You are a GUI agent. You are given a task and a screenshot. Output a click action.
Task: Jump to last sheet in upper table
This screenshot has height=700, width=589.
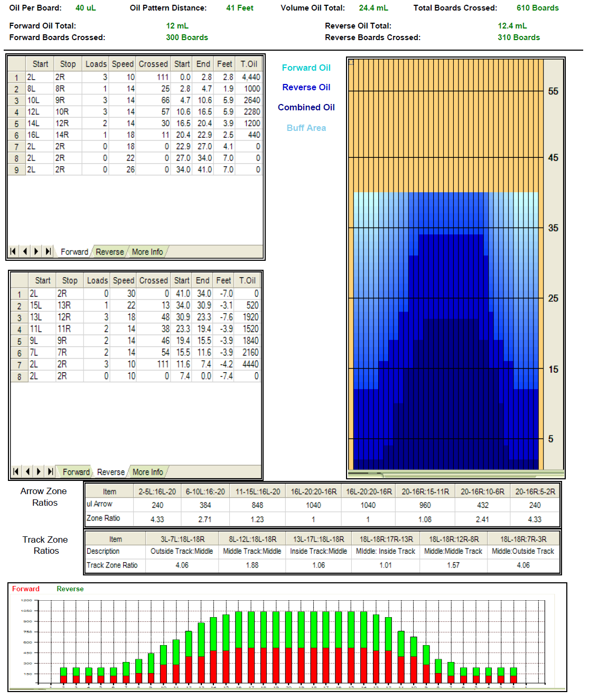pos(48,251)
